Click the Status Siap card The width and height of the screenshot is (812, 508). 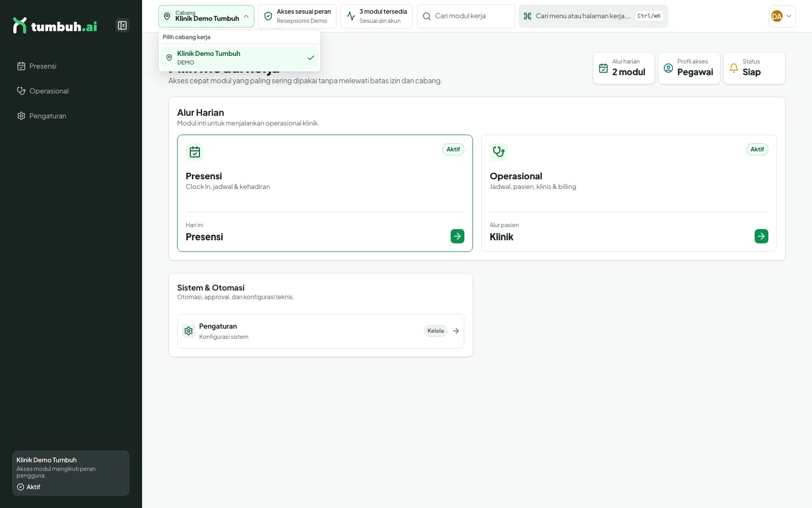point(754,68)
